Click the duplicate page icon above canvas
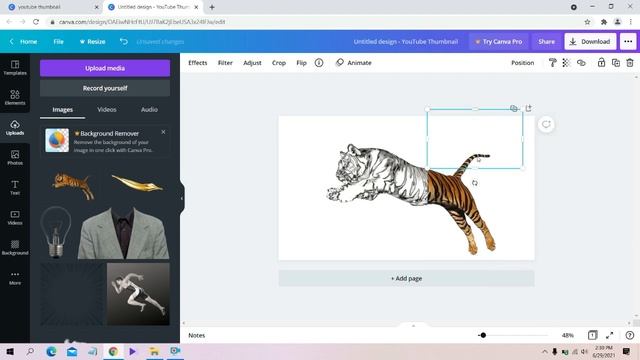This screenshot has height=360, width=640. (514, 108)
